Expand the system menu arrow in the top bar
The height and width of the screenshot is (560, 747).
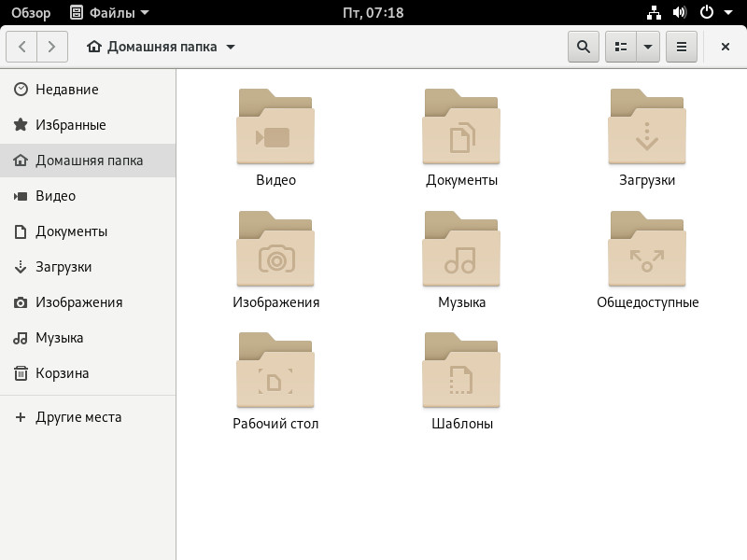point(728,12)
